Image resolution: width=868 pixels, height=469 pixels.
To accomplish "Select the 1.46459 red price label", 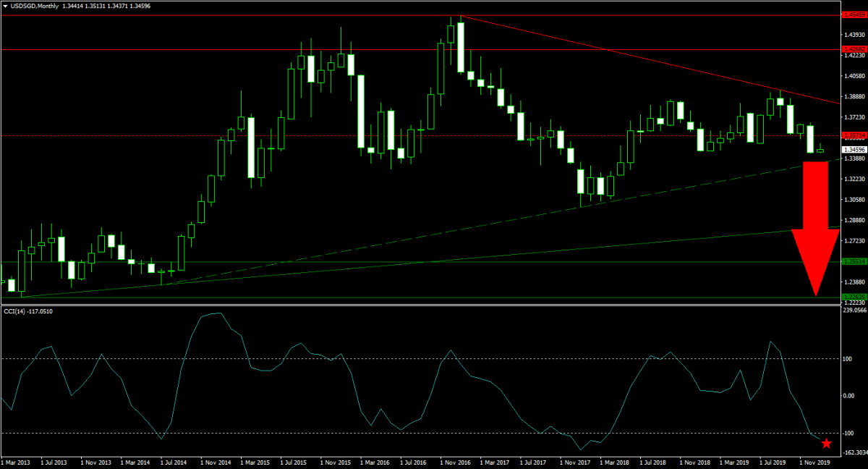I will pos(854,14).
